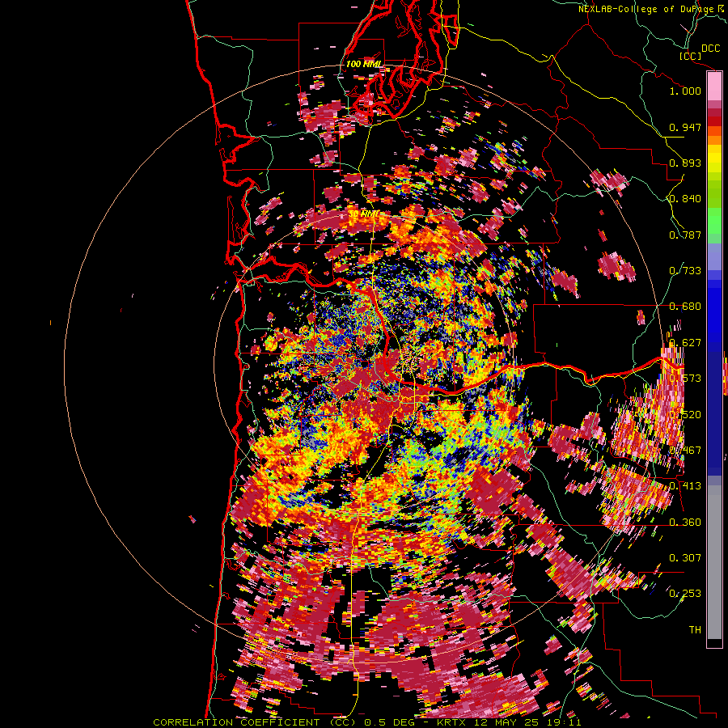Viewport: 728px width, 728px height.
Task: Click the 0.893 scale value
Action: click(685, 163)
